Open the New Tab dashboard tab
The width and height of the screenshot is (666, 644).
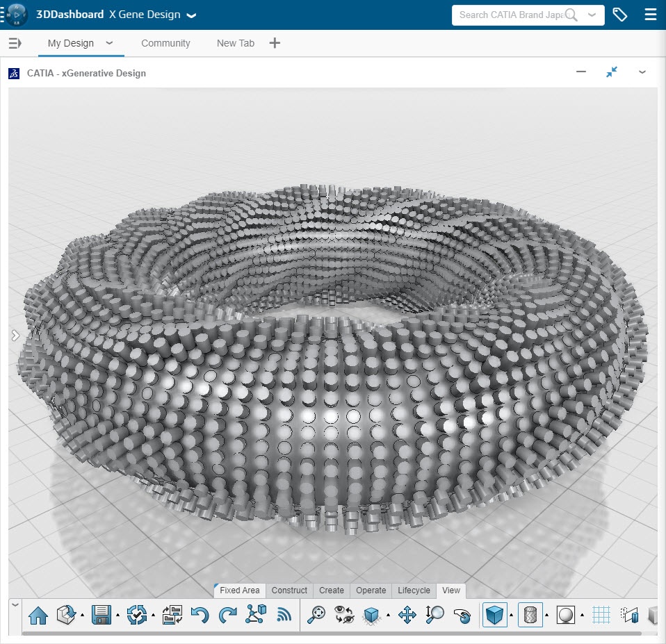235,43
